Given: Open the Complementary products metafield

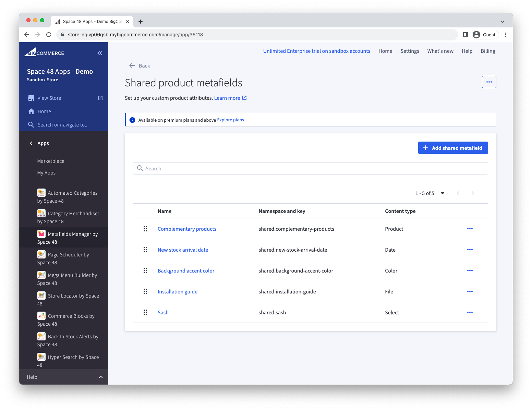Looking at the screenshot, I should click(187, 229).
